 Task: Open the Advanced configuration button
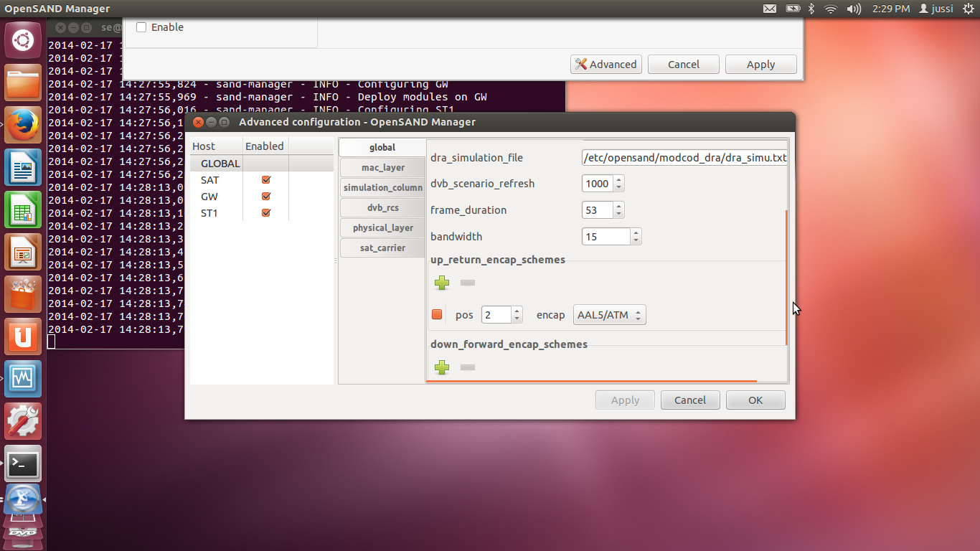(x=606, y=64)
